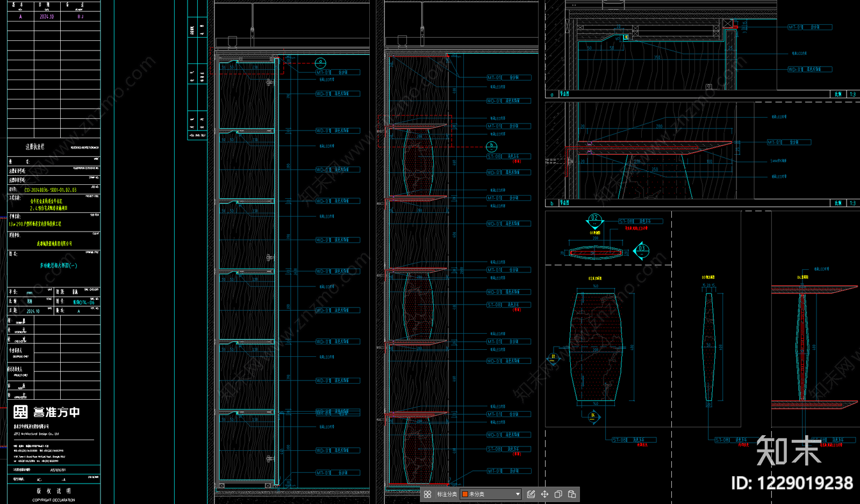Click drawing title 多功能厅墙大样图(一)
The image size is (860, 504).
click(58, 265)
